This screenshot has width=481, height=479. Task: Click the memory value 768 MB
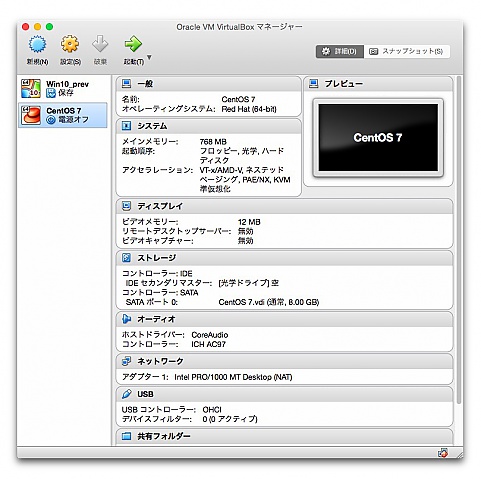[x=213, y=142]
